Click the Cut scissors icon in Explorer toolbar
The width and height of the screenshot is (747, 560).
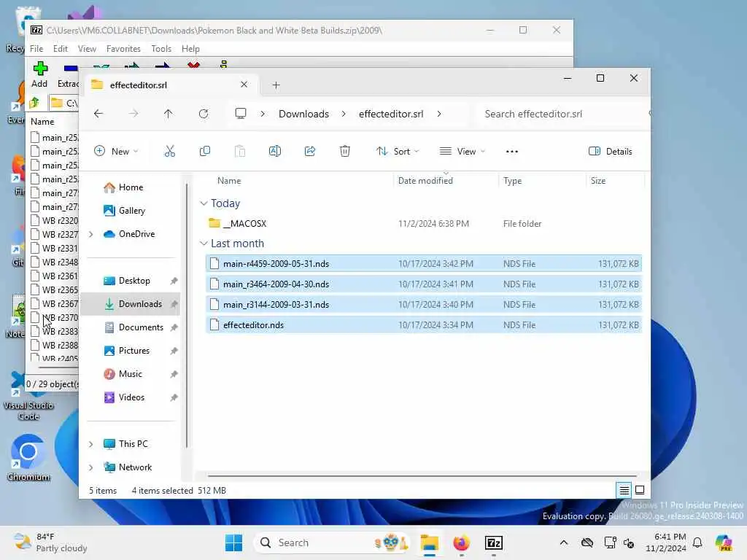[x=169, y=152]
